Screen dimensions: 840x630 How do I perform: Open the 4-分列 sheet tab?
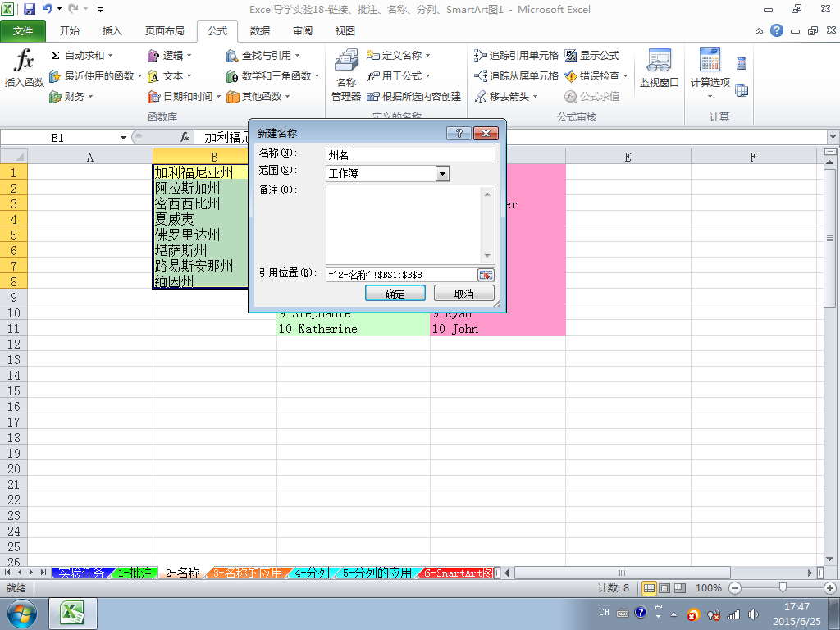point(312,573)
